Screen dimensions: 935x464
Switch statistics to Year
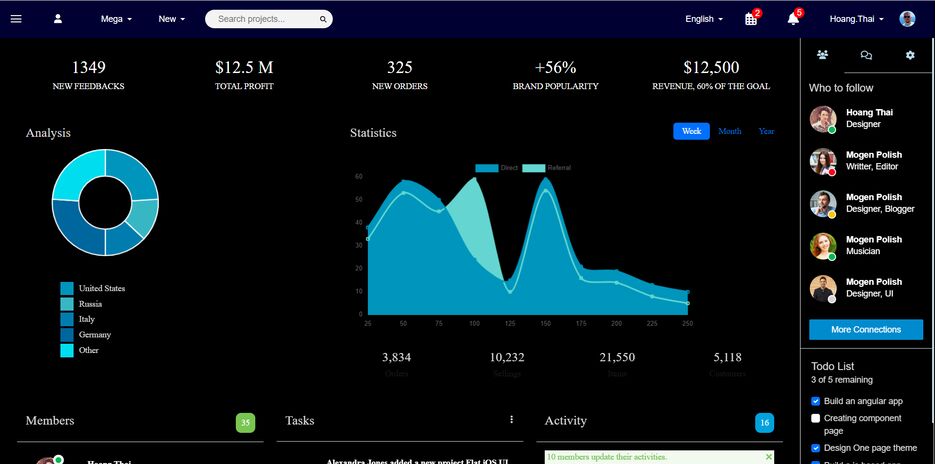coord(766,131)
